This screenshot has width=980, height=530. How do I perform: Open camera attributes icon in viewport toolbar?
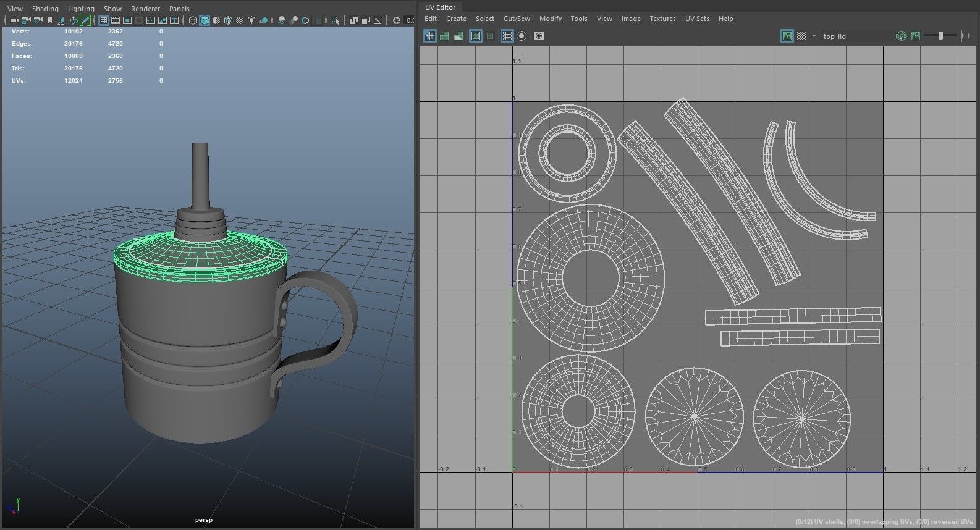coord(38,20)
